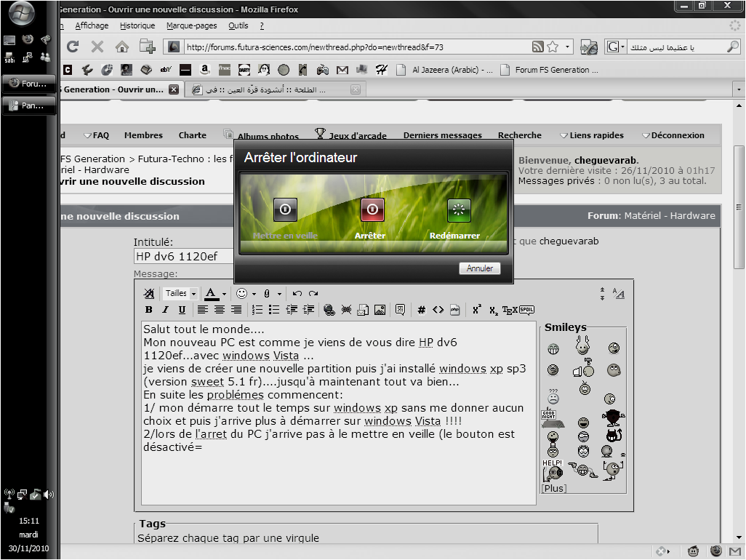Insert an email link
Screen dimensions: 746x560
click(x=363, y=310)
